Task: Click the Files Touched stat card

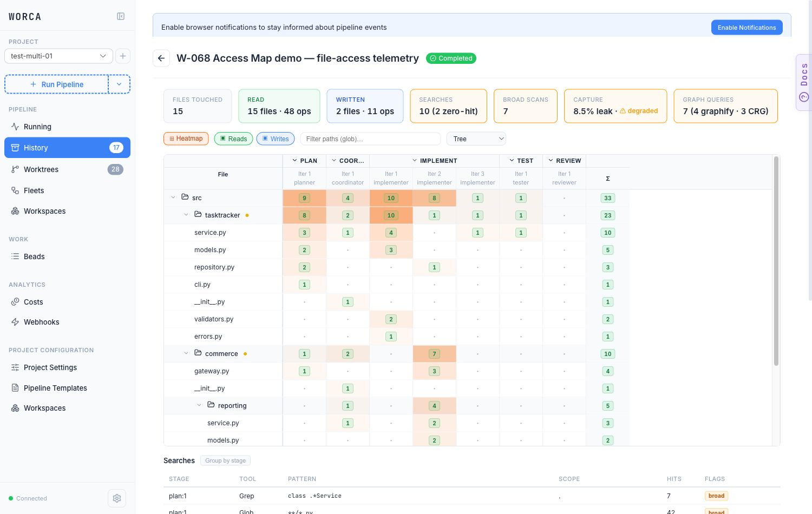Action: click(198, 106)
